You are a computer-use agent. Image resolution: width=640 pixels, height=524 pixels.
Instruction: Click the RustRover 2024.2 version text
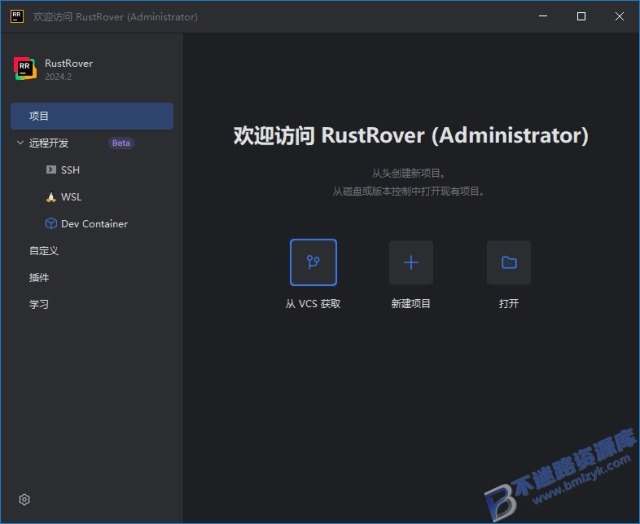[x=58, y=77]
